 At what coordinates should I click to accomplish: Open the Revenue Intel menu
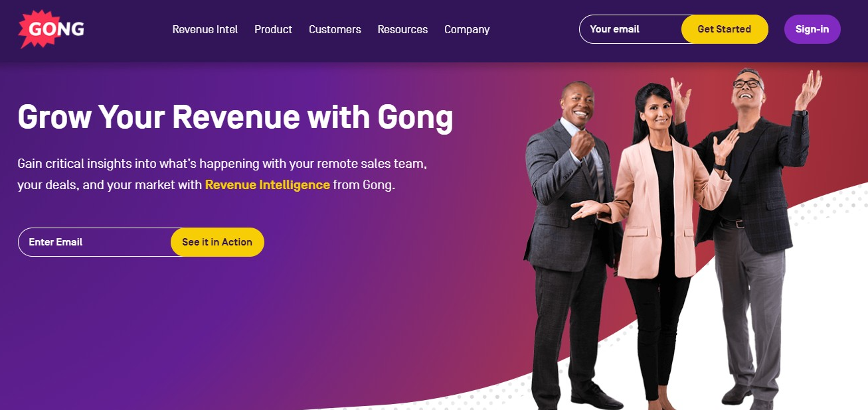205,29
